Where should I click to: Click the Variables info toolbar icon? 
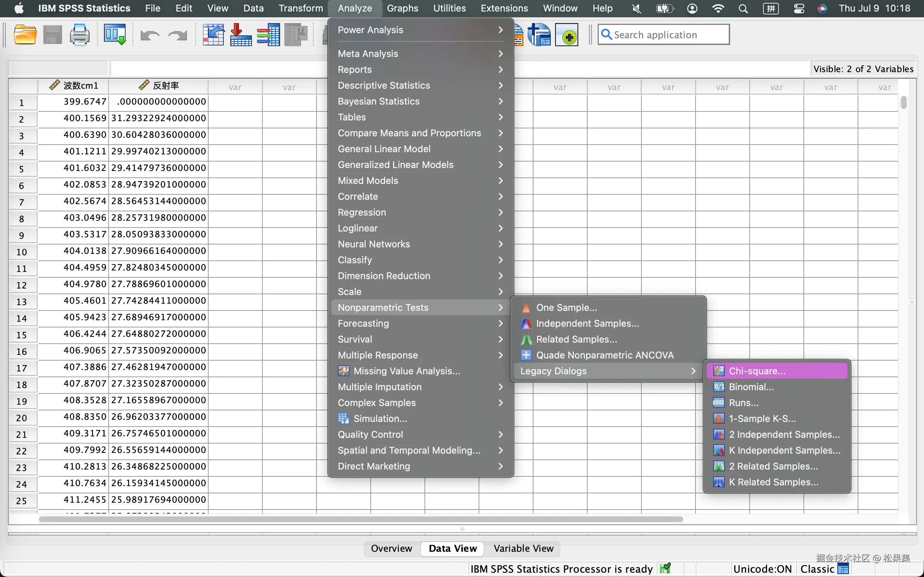[268, 35]
